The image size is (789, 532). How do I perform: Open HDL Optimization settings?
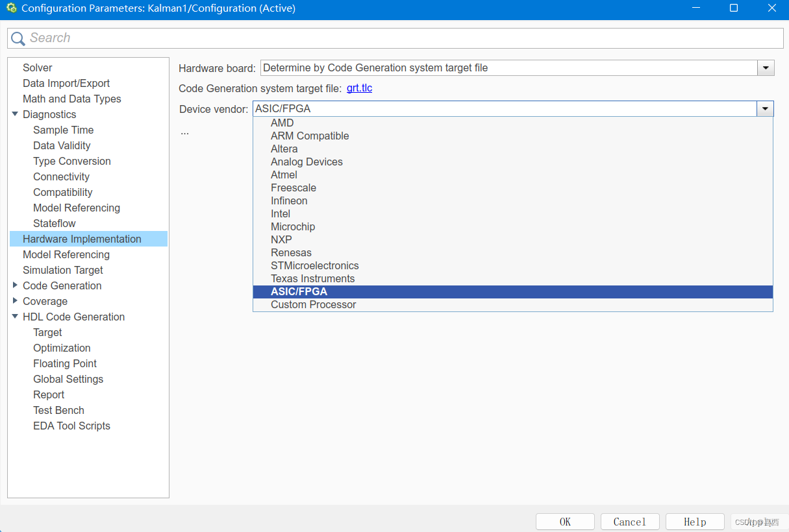(x=62, y=348)
